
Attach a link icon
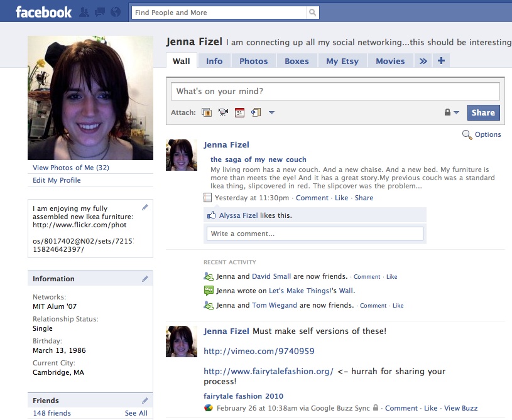click(256, 112)
